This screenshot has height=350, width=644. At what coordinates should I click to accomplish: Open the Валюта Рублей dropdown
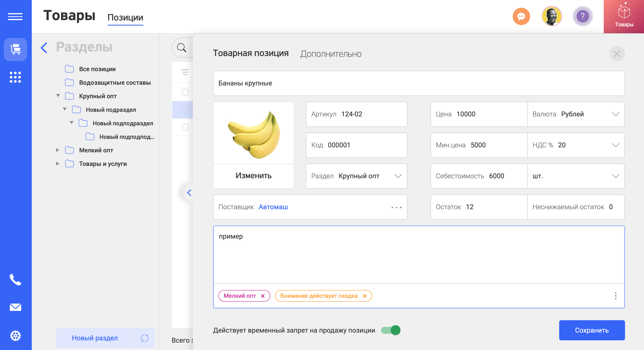point(576,114)
